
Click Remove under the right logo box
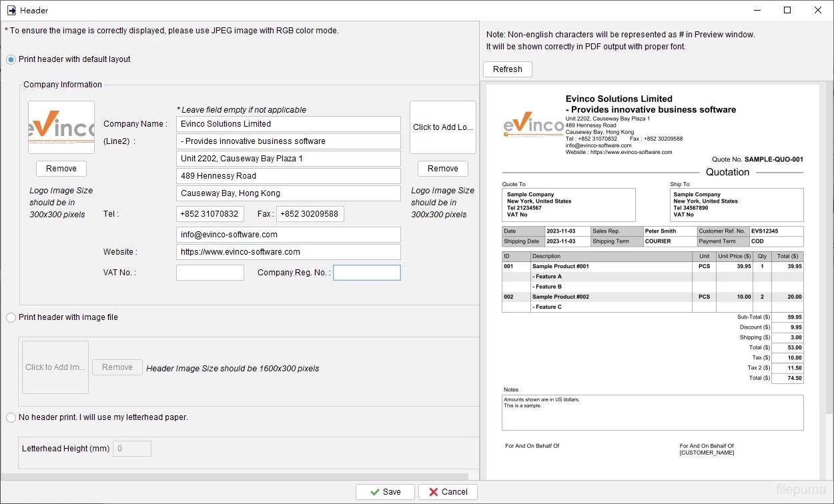[442, 169]
